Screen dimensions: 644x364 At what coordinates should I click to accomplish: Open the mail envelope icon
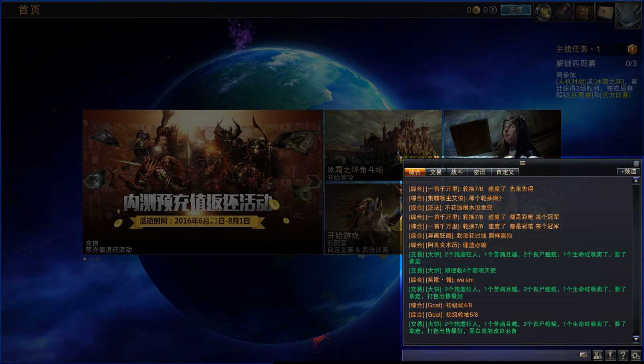coord(605,12)
